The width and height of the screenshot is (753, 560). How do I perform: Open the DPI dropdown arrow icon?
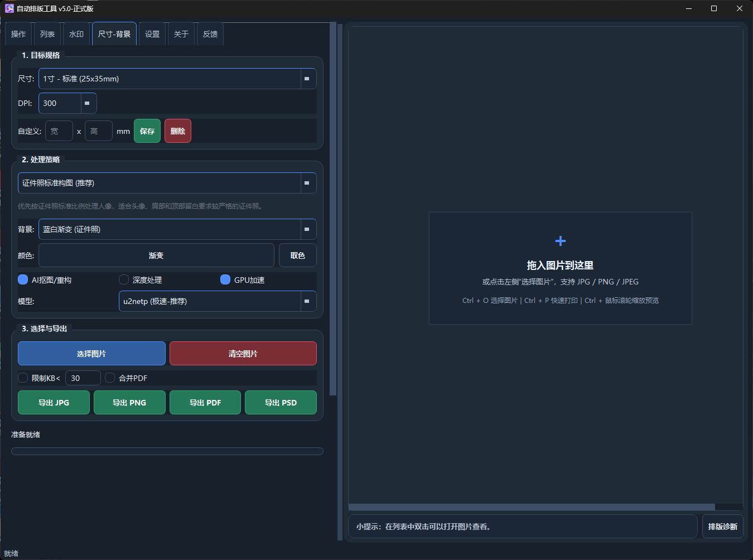click(87, 103)
